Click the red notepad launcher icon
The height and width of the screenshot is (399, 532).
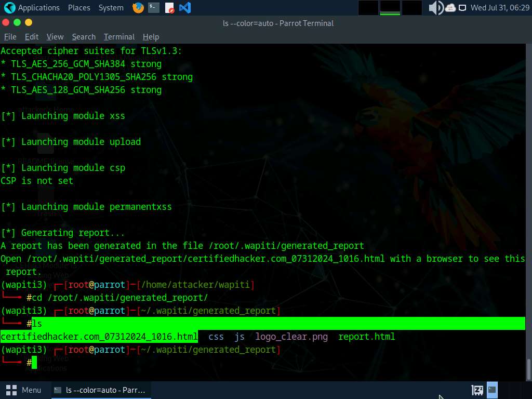169,8
